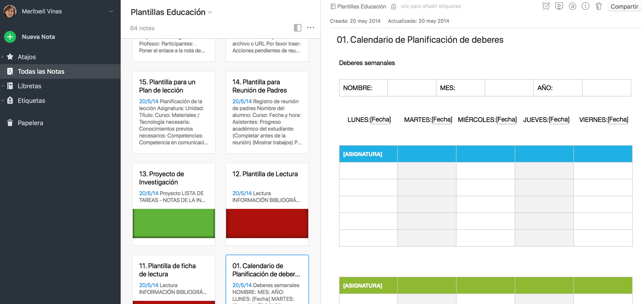Open note card 11. Plantilla de ficha de lectura
The height and width of the screenshot is (304, 644).
[174, 279]
